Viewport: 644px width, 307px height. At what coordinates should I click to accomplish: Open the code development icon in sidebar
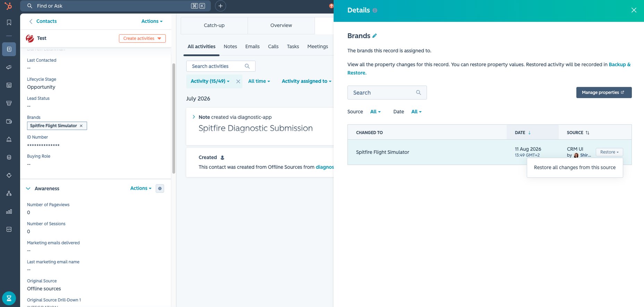coord(9,230)
